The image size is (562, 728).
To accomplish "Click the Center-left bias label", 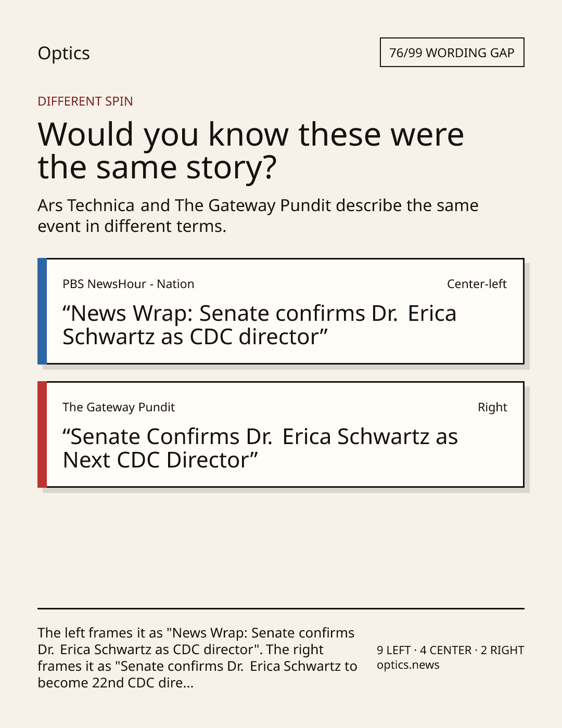I will point(477,284).
